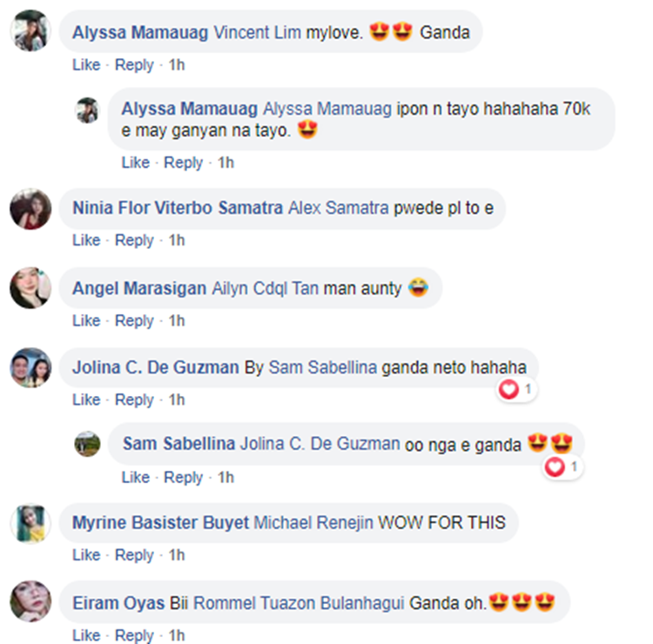Like Alyssa Mamauag's mylove comment
This screenshot has width=653, height=644.
click(86, 65)
